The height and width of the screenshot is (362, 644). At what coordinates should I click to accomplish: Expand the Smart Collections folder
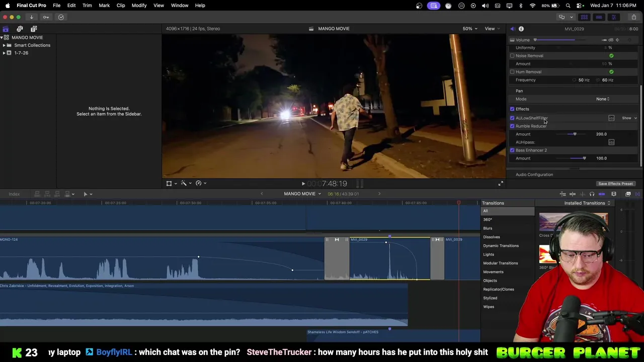[x=4, y=45]
